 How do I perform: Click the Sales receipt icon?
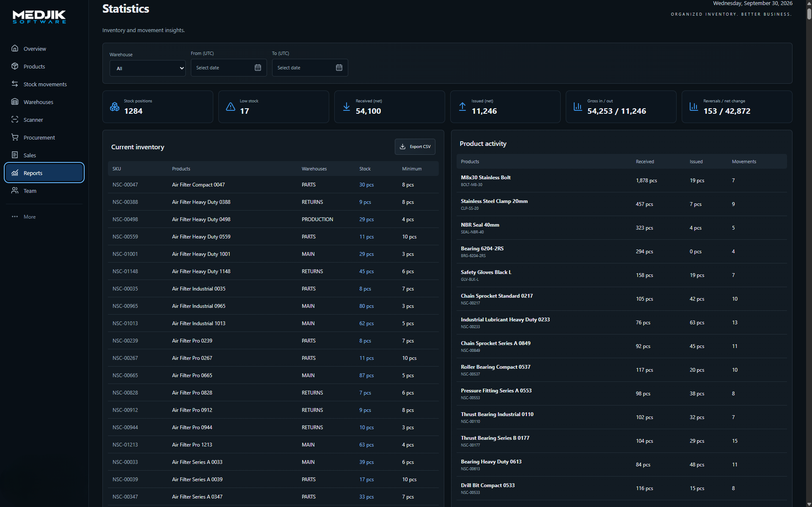pos(15,155)
